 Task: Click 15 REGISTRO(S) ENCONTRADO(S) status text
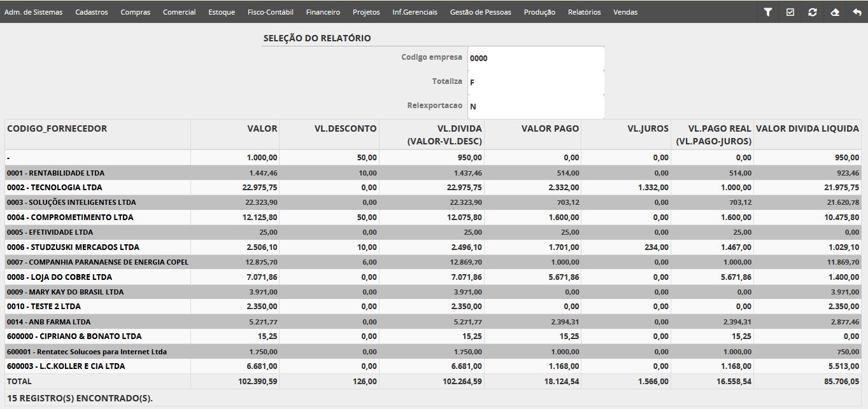click(x=80, y=399)
